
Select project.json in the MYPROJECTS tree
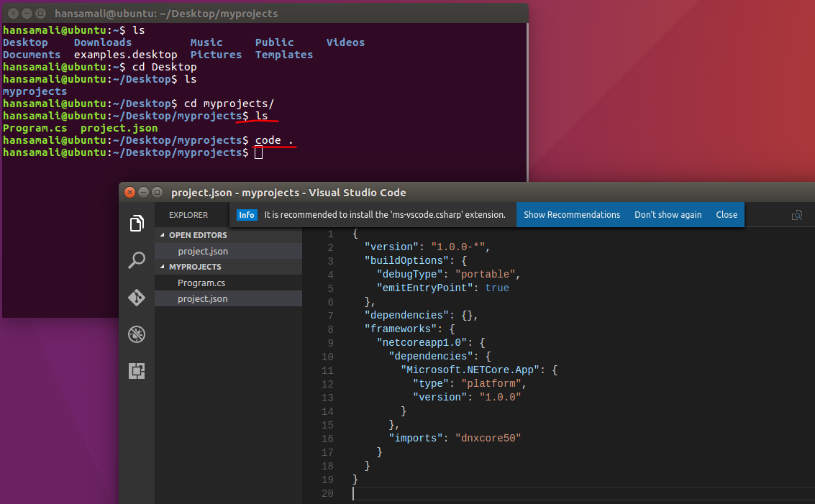[x=228, y=298]
